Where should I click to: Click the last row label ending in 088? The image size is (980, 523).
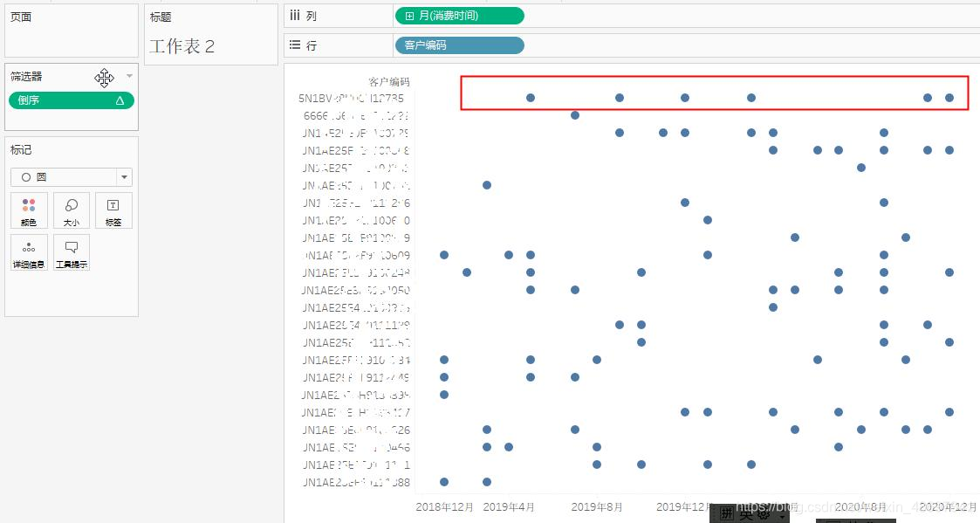pos(356,482)
